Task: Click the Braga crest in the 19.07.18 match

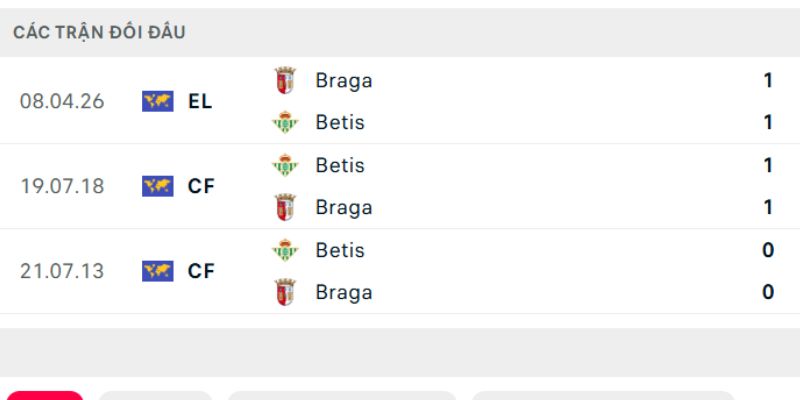Action: point(286,207)
